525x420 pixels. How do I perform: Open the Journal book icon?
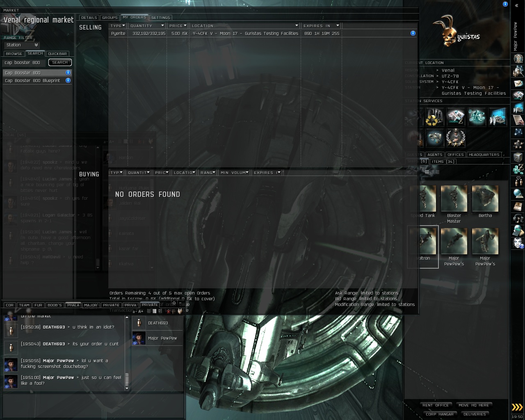pyautogui.click(x=518, y=206)
